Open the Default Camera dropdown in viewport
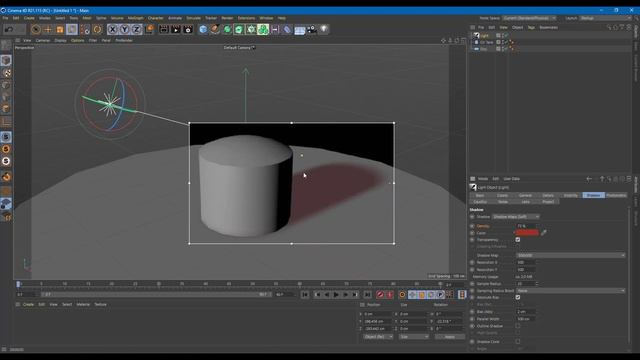The image size is (640, 360). click(239, 48)
